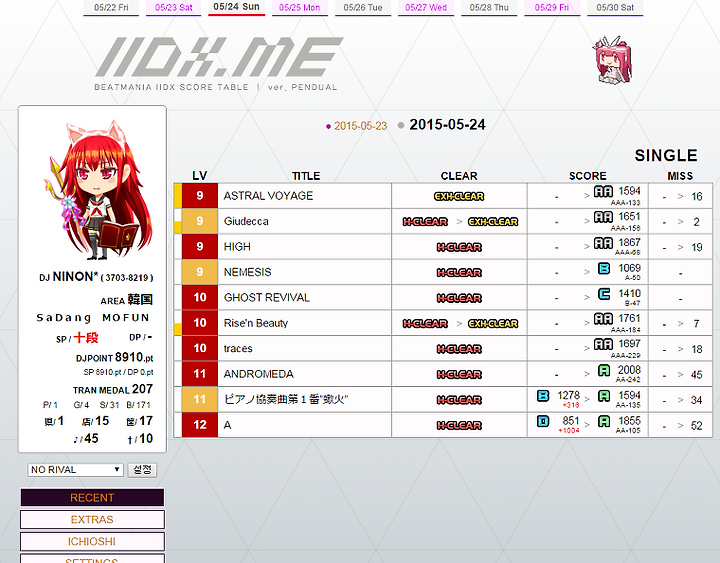Image resolution: width=720 pixels, height=563 pixels.
Task: Click the H-CLEAR badge for traces
Action: [459, 349]
